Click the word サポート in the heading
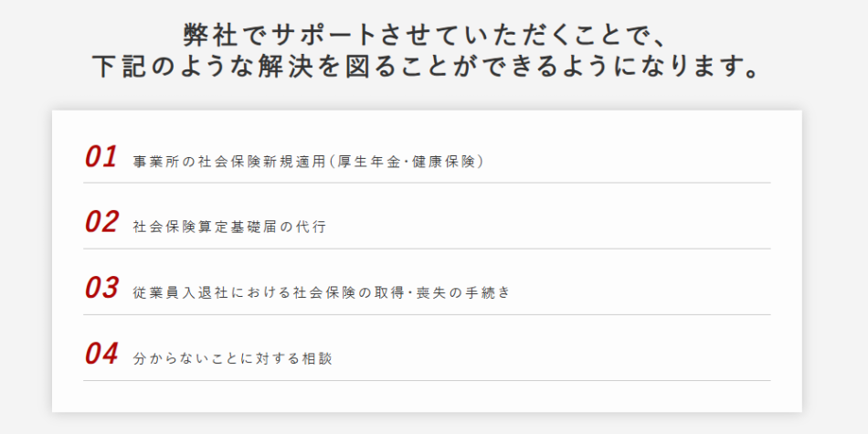Screen dimensions: 868x434 pos(319,35)
